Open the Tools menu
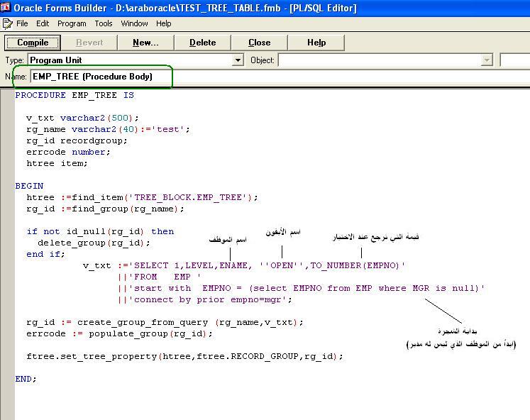 (104, 23)
